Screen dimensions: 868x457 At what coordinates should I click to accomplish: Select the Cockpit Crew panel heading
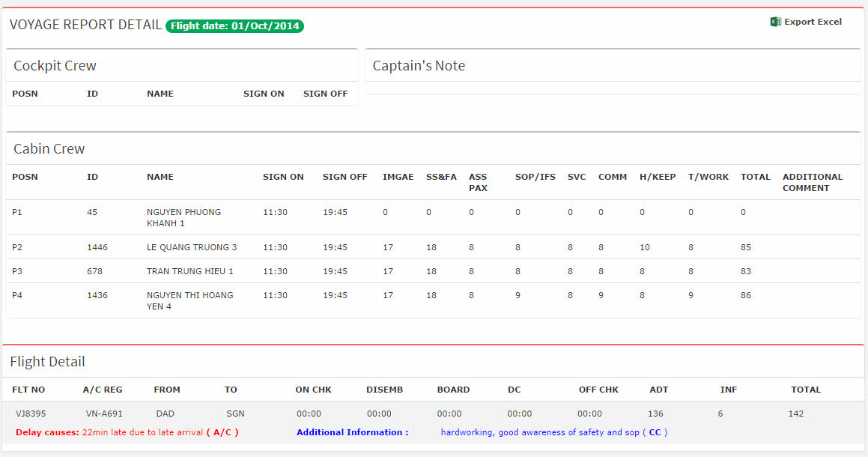(x=55, y=66)
